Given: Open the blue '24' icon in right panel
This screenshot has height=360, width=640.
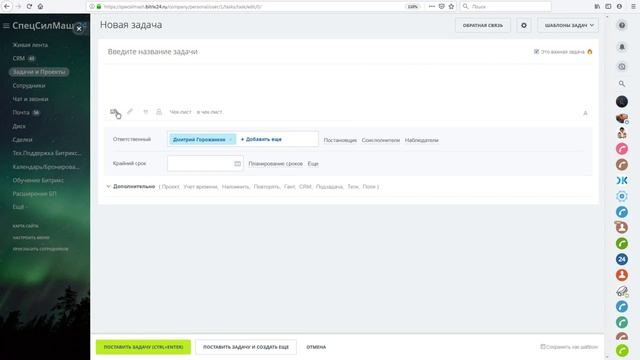Looking at the screenshot, I should [622, 259].
